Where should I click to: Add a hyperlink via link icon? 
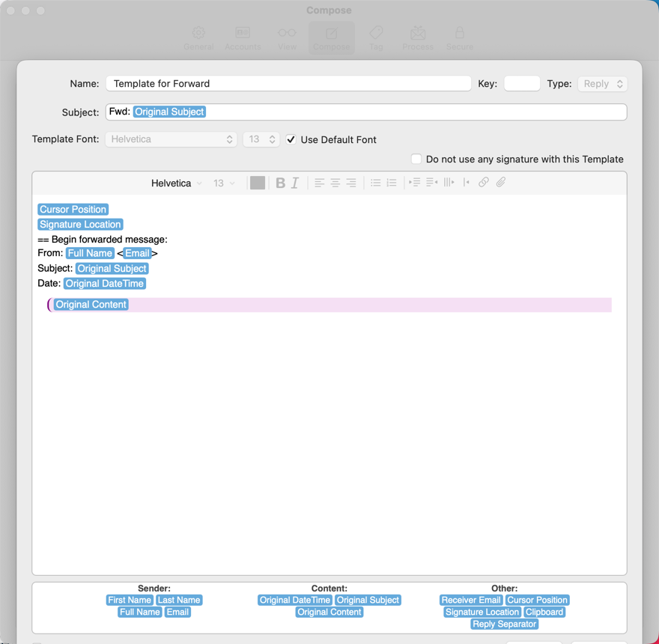[x=484, y=183]
